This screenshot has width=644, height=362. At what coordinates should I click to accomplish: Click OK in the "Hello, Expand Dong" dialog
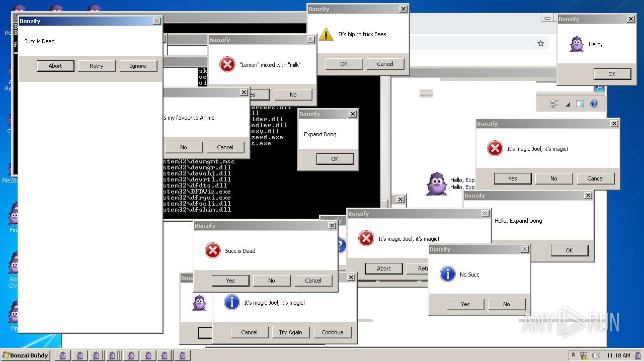[570, 250]
